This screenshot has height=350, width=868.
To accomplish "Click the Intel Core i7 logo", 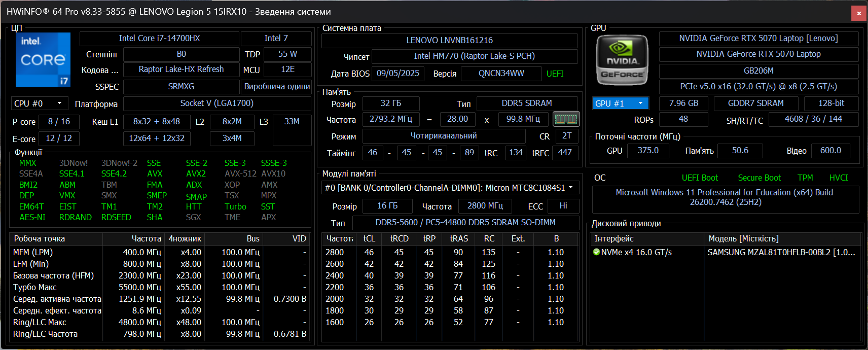I will click(x=43, y=60).
